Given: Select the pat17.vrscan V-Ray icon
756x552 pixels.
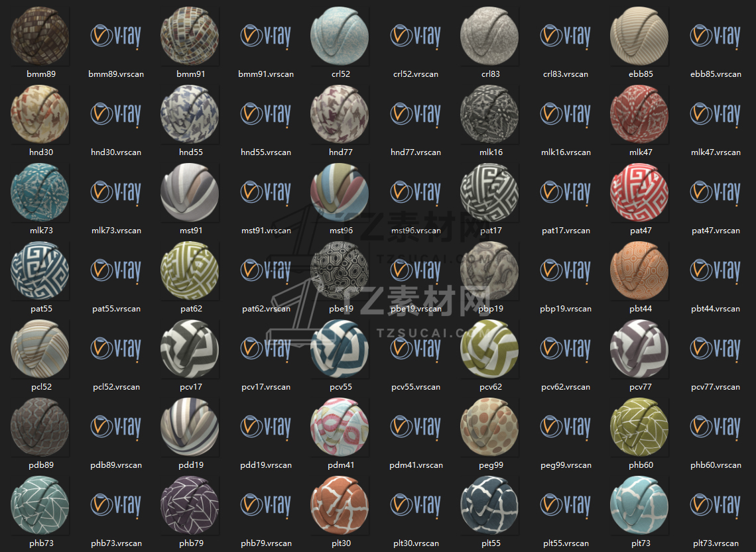Looking at the screenshot, I should coord(566,193).
